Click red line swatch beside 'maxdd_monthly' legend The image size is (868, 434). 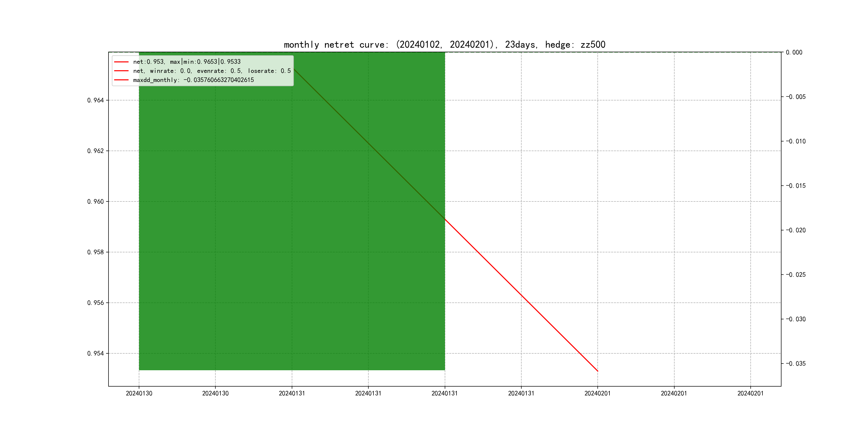click(x=121, y=80)
